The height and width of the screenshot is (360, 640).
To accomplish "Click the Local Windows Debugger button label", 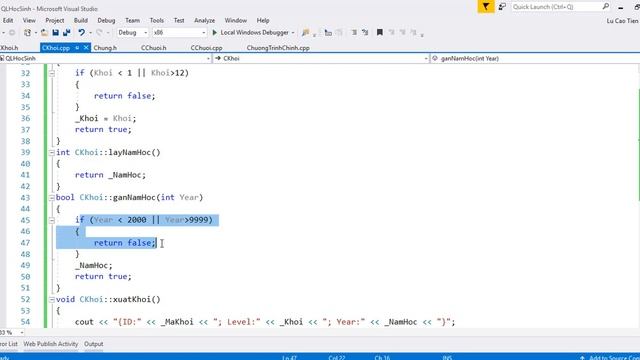I will pyautogui.click(x=255, y=33).
